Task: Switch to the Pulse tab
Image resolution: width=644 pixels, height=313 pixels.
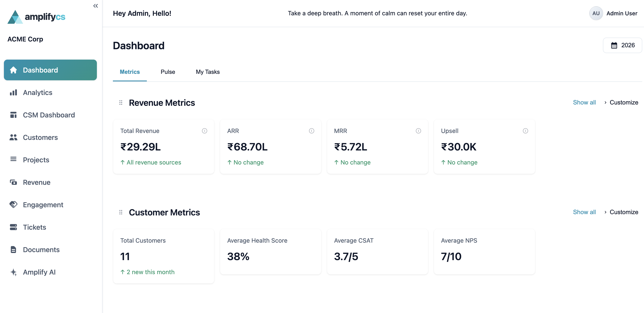Action: click(168, 72)
